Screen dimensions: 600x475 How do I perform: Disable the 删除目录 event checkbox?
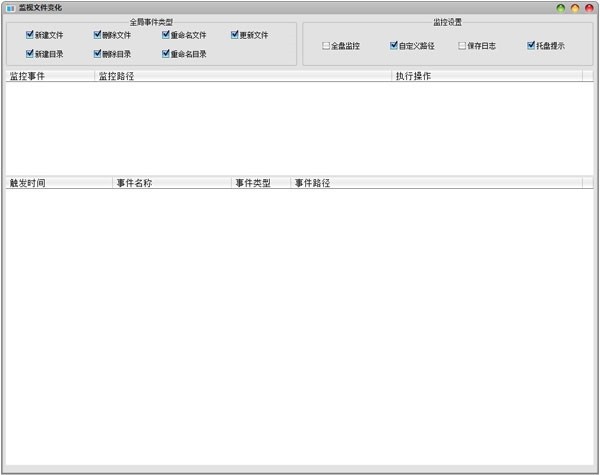(98, 54)
